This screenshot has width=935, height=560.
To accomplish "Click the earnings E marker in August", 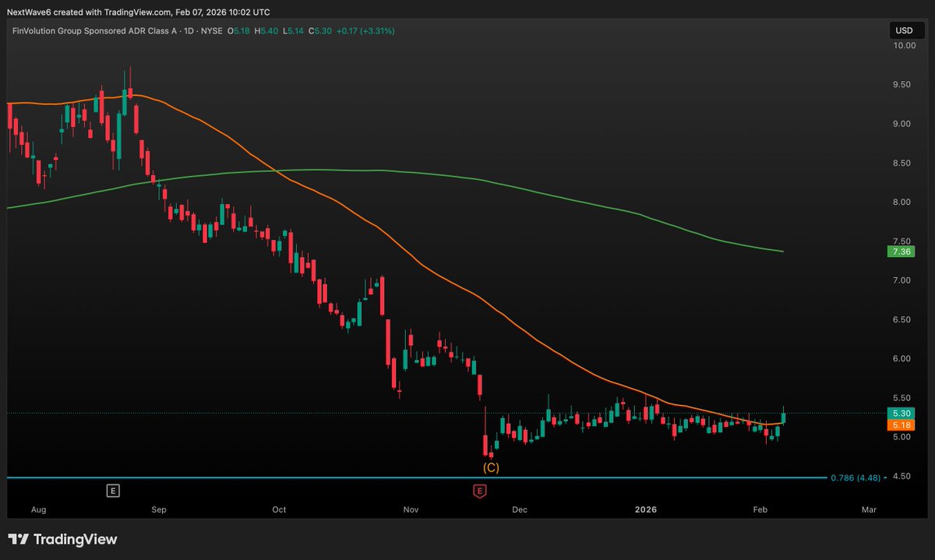I will coord(114,490).
